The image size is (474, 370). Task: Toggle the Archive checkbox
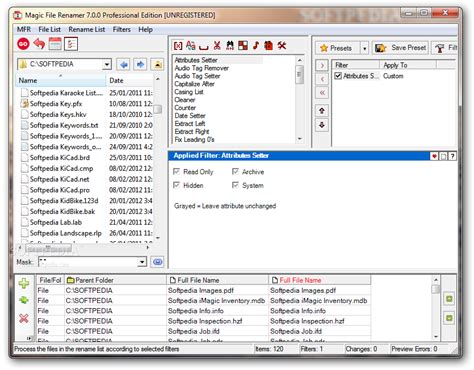pos(235,172)
